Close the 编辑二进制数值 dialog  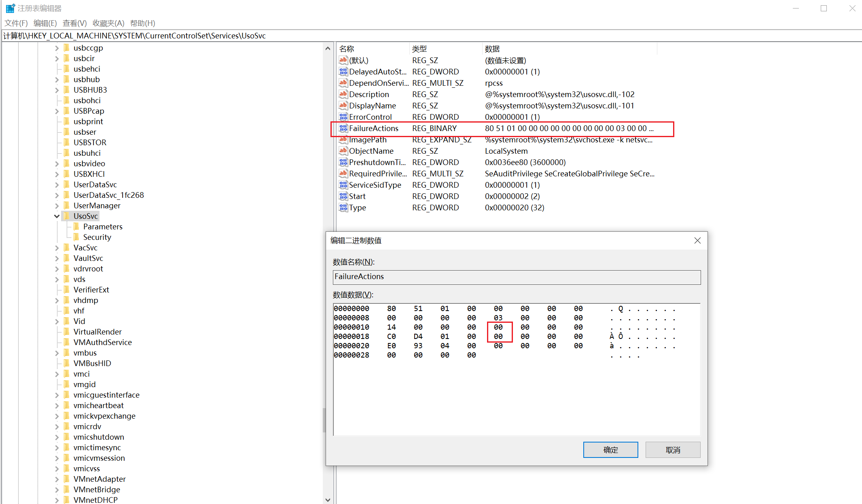click(697, 240)
